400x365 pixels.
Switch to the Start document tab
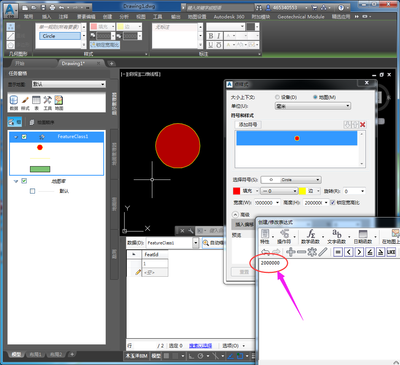[20, 63]
